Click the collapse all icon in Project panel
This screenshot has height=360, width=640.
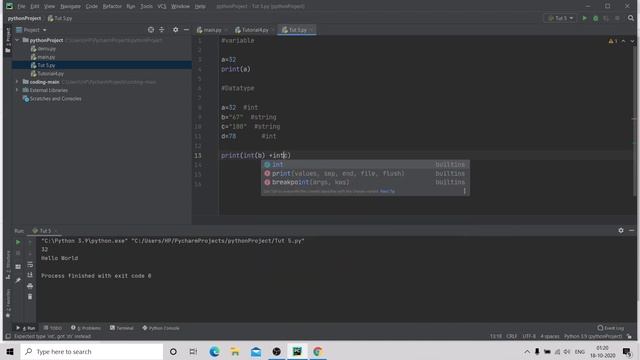[x=162, y=30]
